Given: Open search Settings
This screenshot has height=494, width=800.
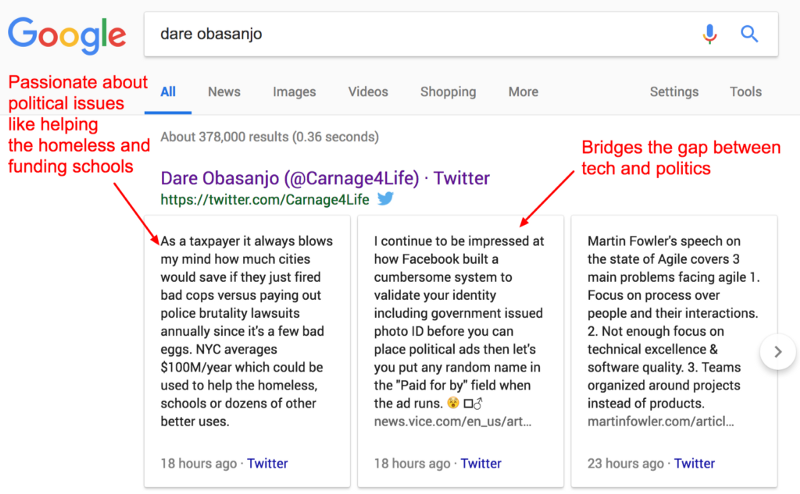Looking at the screenshot, I should pyautogui.click(x=674, y=92).
